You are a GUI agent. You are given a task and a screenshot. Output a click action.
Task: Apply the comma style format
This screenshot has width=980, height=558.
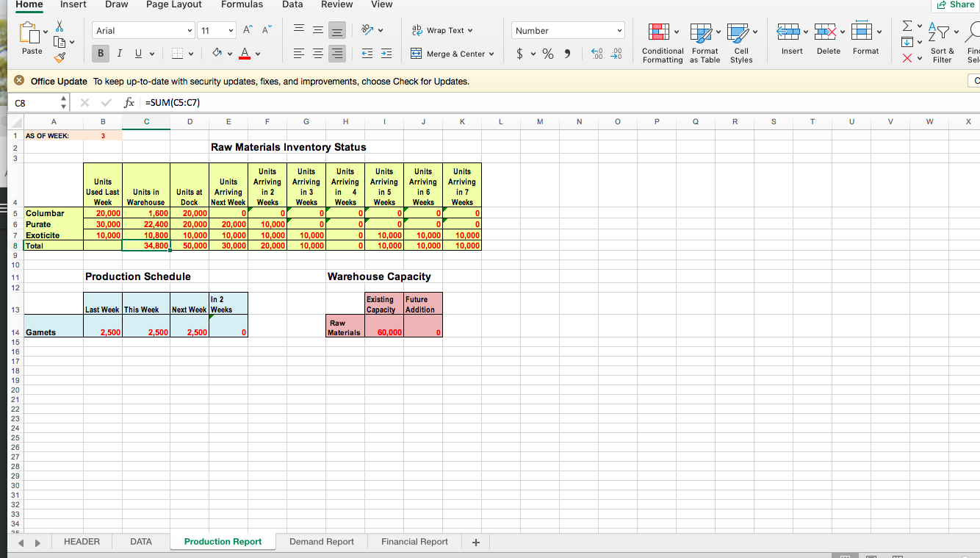tap(568, 54)
